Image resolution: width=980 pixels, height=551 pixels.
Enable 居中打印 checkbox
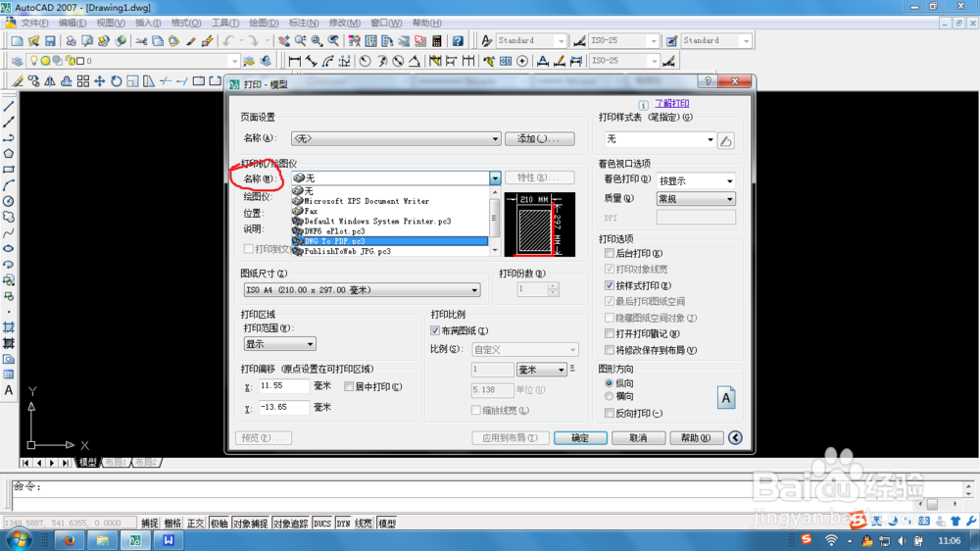click(349, 386)
